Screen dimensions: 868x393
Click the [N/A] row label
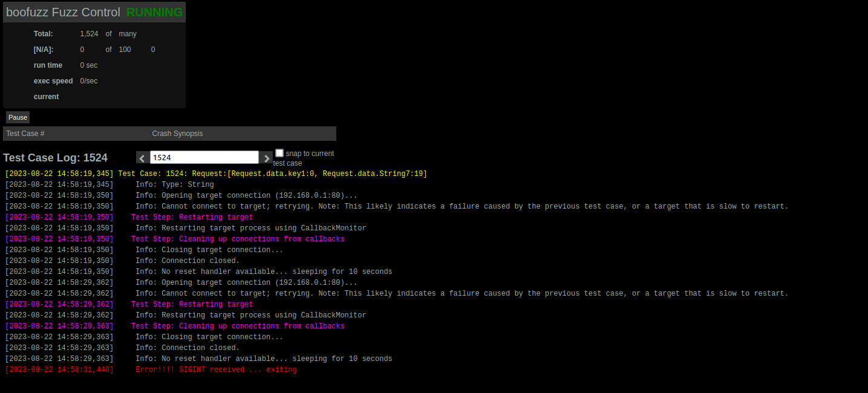coord(44,50)
